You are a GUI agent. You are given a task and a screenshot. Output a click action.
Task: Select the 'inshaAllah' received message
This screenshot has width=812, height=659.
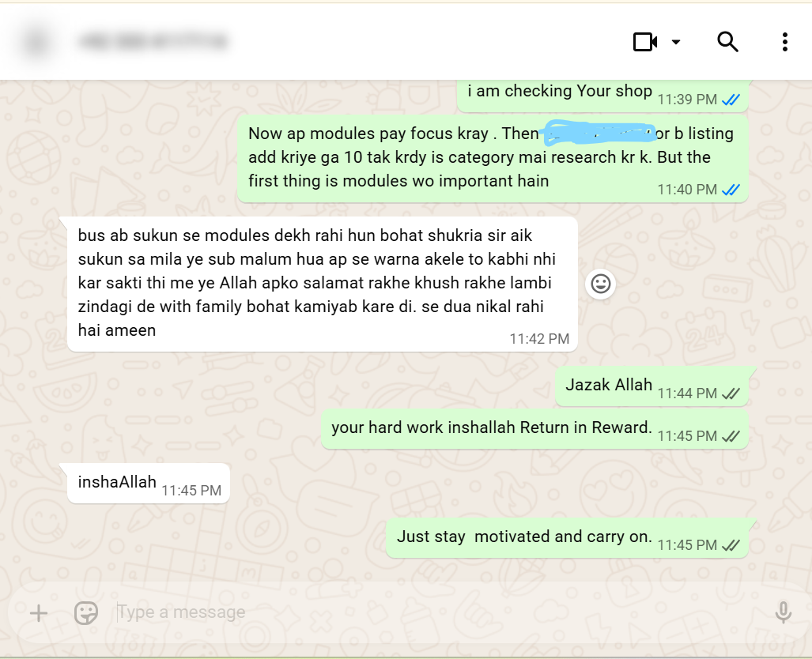[149, 483]
